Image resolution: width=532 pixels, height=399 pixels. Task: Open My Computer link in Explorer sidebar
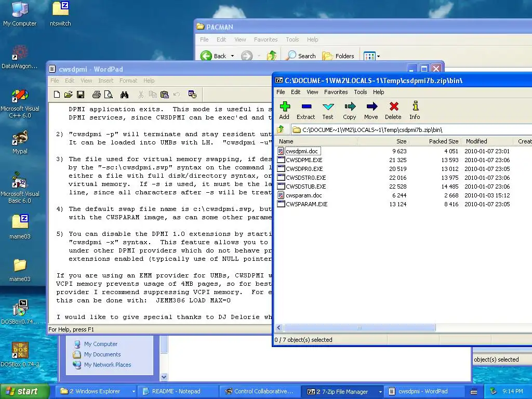pyautogui.click(x=100, y=344)
